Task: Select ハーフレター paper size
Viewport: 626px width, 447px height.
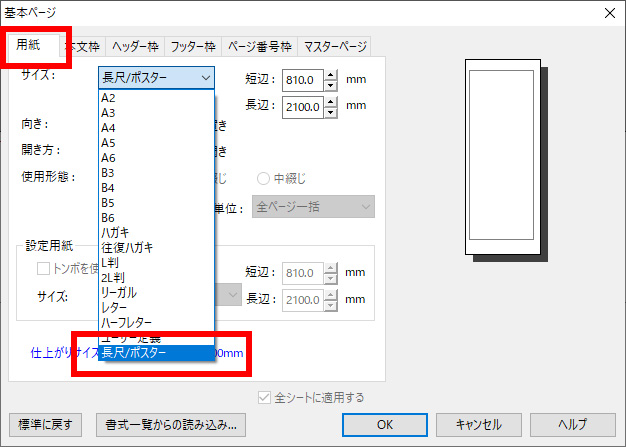Action: (156, 323)
